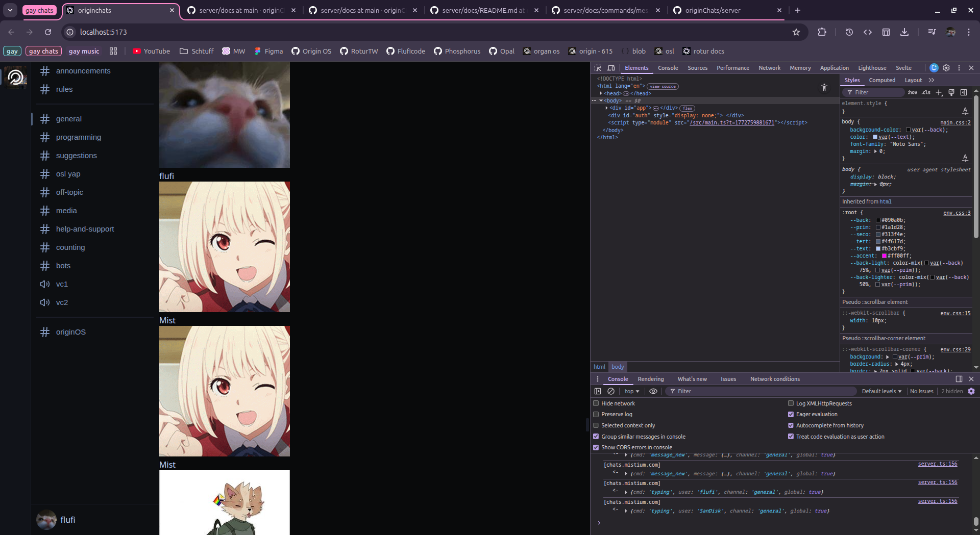Open the Svelte DevTools tab
The width and height of the screenshot is (980, 535).
point(903,68)
